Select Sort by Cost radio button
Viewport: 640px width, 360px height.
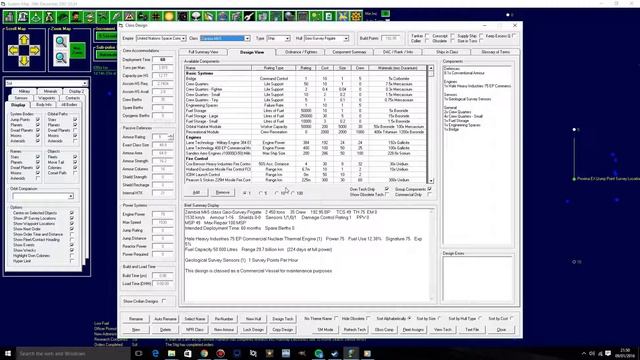(x=511, y=318)
